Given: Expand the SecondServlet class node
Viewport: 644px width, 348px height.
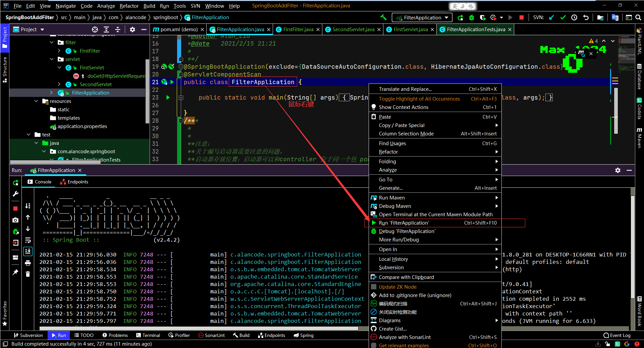Looking at the screenshot, I should (59, 84).
